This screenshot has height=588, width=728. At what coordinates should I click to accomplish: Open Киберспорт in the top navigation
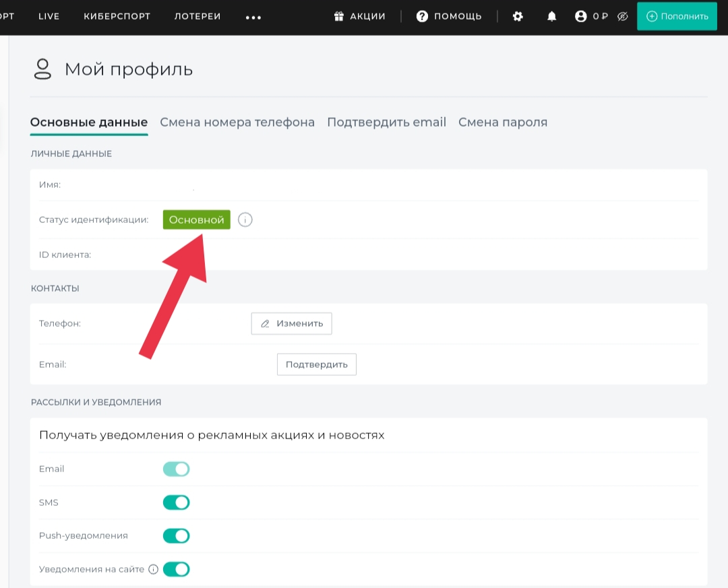(x=117, y=16)
